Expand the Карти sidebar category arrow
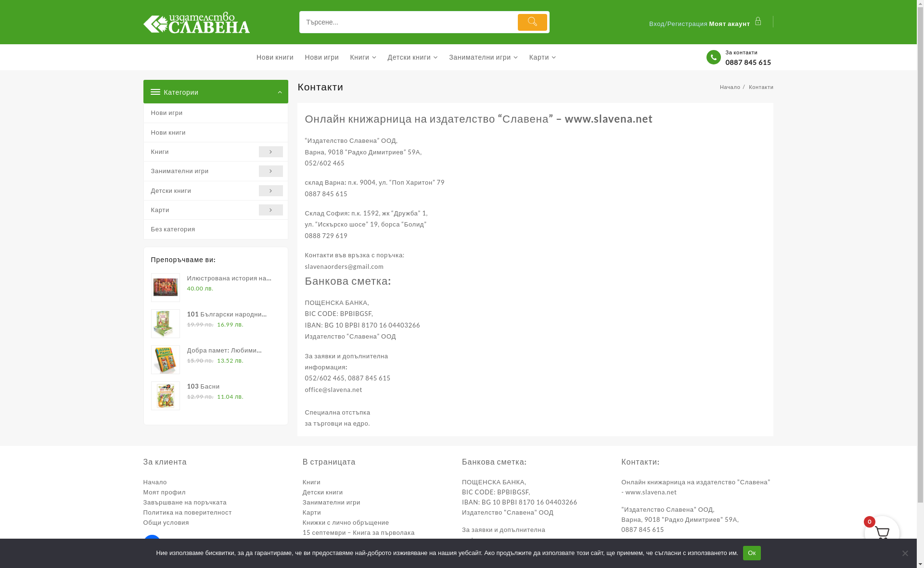 (x=270, y=210)
